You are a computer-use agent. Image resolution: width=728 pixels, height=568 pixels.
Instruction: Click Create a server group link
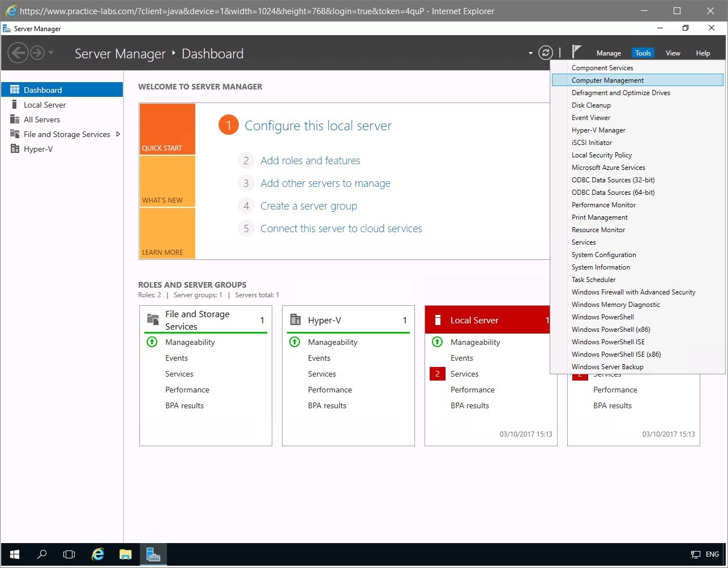309,206
